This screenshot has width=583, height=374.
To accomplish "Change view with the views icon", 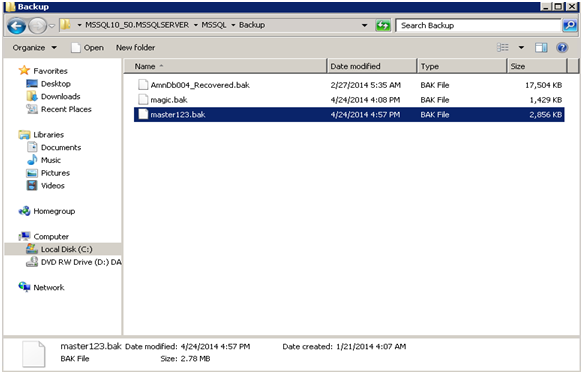I will (503, 48).
